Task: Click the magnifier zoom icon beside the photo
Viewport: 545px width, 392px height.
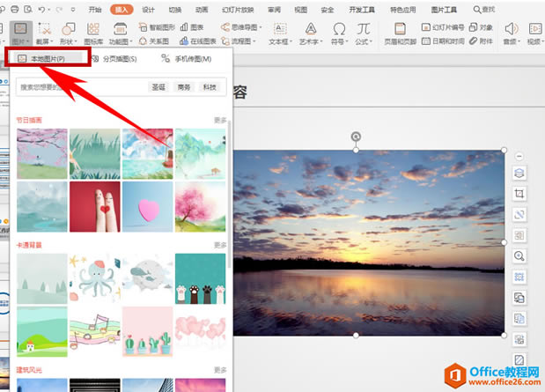Action: (x=519, y=256)
